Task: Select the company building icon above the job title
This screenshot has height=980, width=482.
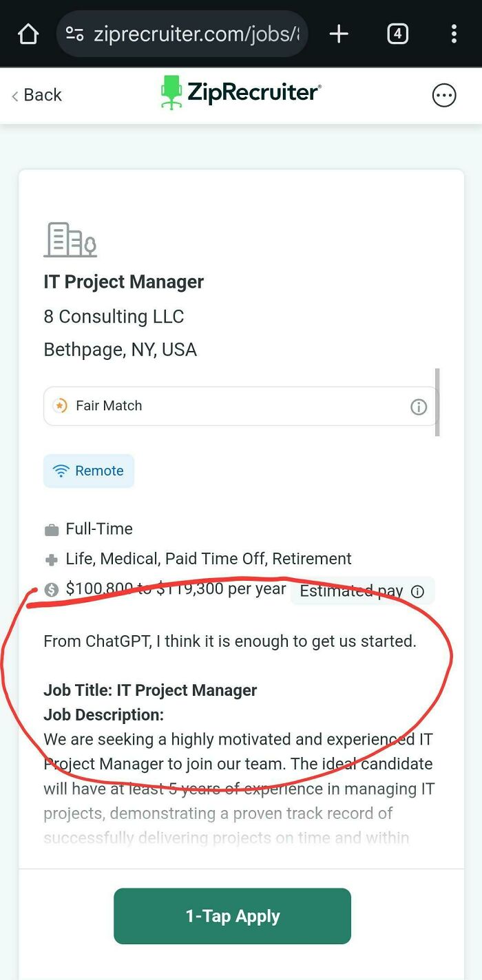Action: pyautogui.click(x=70, y=239)
